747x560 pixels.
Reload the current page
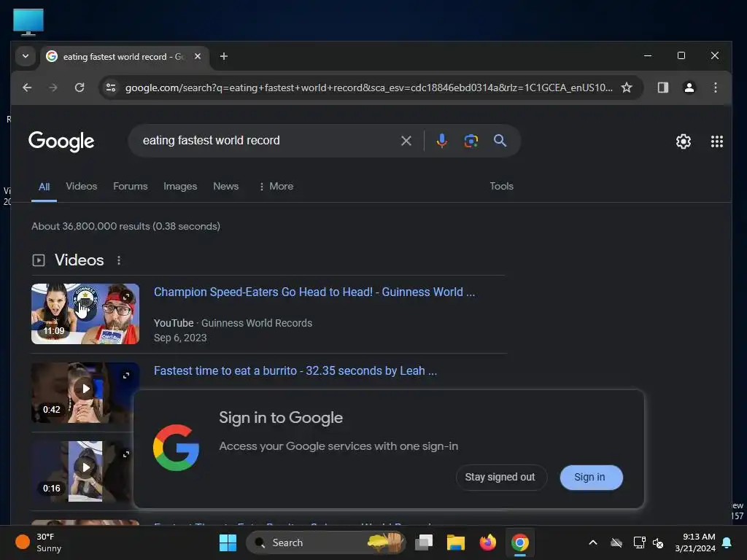tap(80, 87)
